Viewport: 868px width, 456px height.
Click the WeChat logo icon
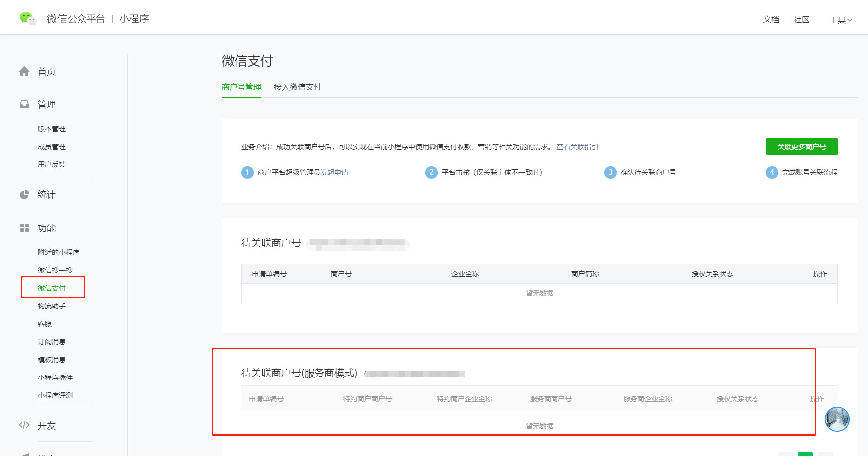coord(28,19)
